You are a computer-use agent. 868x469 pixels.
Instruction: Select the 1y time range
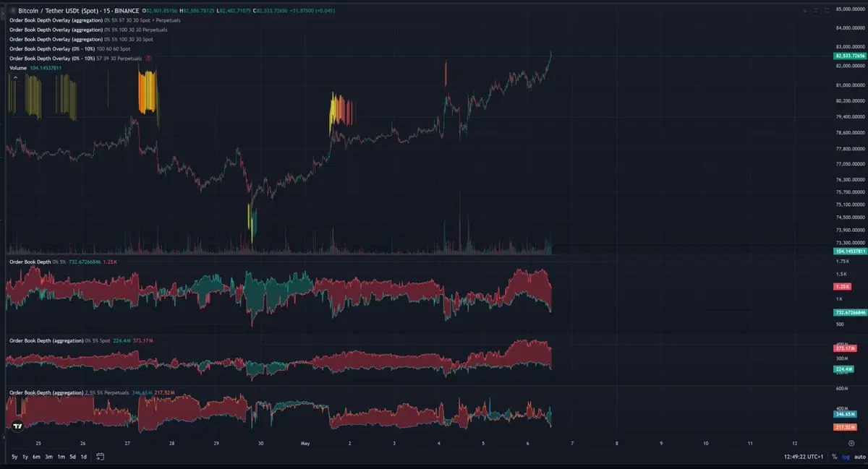click(25, 457)
